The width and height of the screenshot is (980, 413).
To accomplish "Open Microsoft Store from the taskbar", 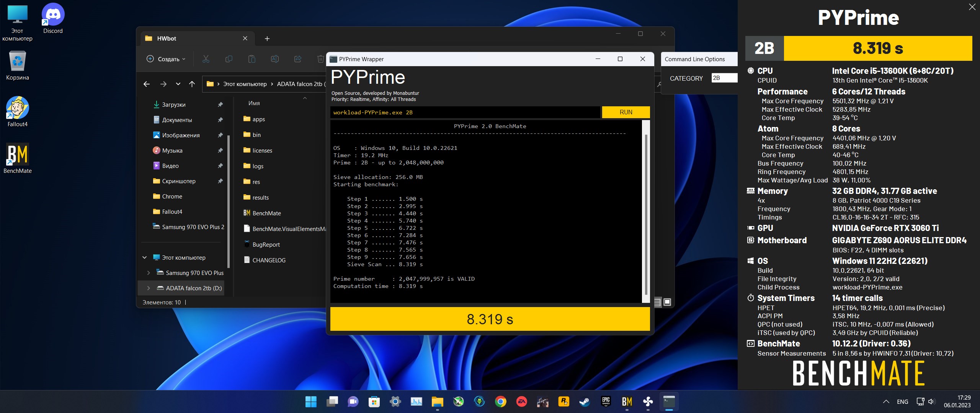I will (374, 402).
